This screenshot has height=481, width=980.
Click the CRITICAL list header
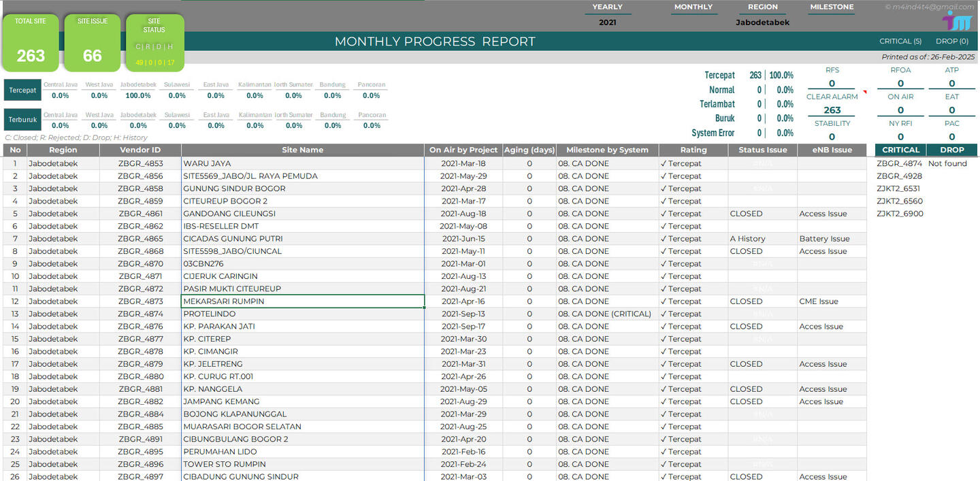point(900,150)
